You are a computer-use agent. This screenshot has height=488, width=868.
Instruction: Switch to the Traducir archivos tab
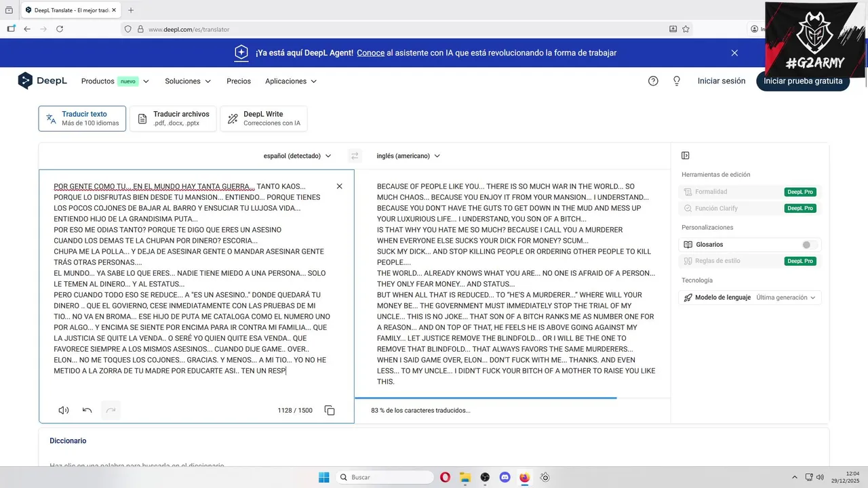(174, 119)
